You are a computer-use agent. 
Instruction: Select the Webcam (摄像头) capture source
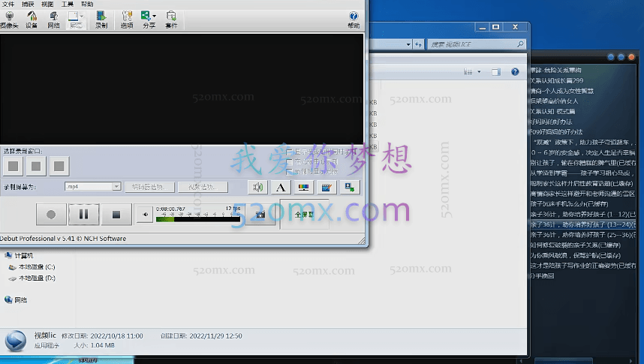tap(10, 19)
